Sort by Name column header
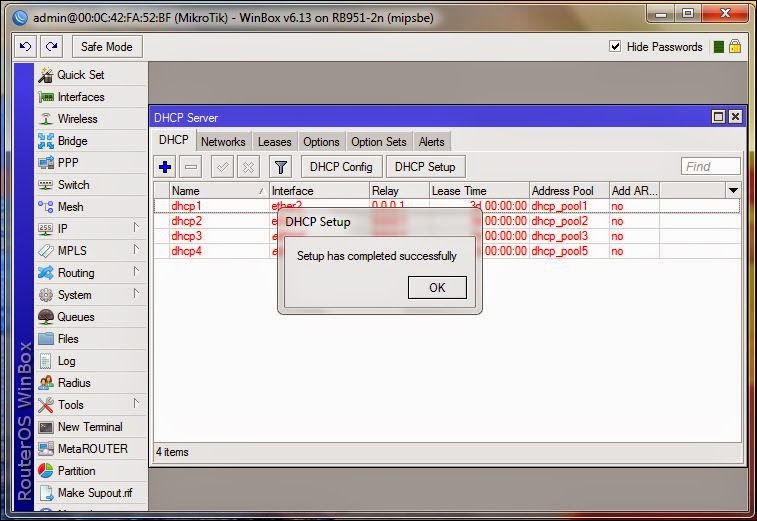This screenshot has height=521, width=757. (219, 191)
